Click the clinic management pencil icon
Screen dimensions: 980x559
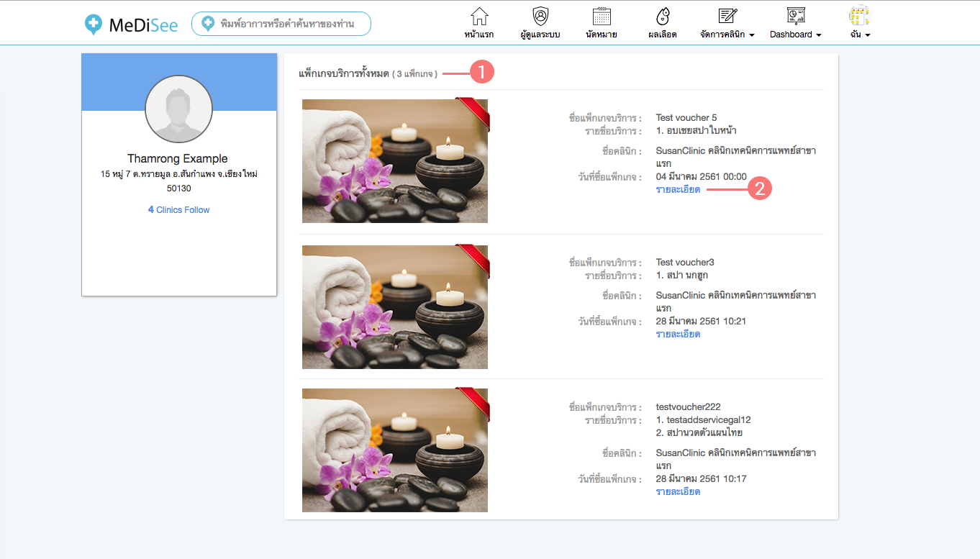pyautogui.click(x=727, y=17)
